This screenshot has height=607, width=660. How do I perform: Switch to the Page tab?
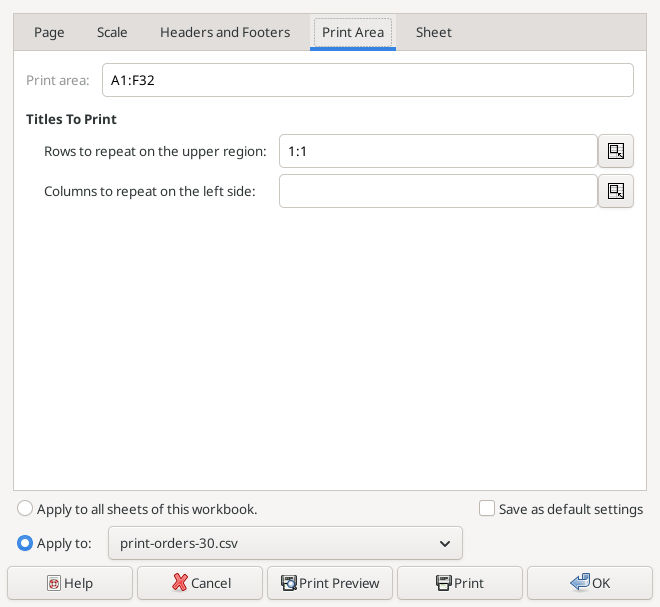coord(49,32)
